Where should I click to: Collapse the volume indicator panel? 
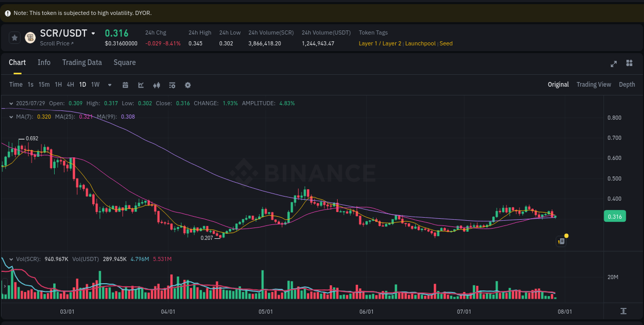[x=10, y=258]
